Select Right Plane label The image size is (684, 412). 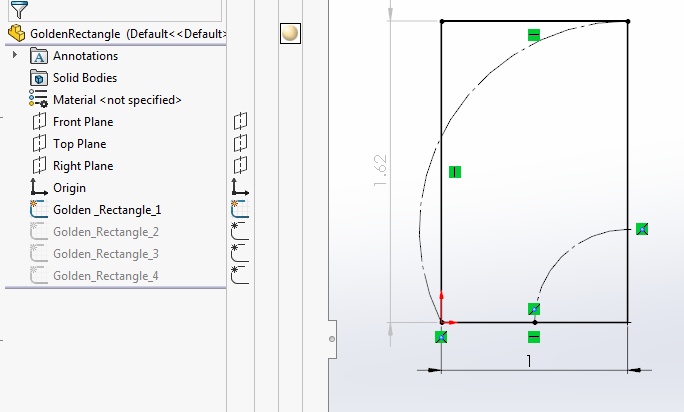(x=83, y=166)
